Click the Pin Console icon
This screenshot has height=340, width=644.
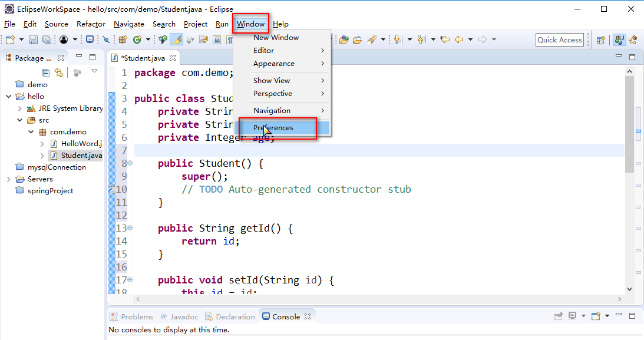558,316
